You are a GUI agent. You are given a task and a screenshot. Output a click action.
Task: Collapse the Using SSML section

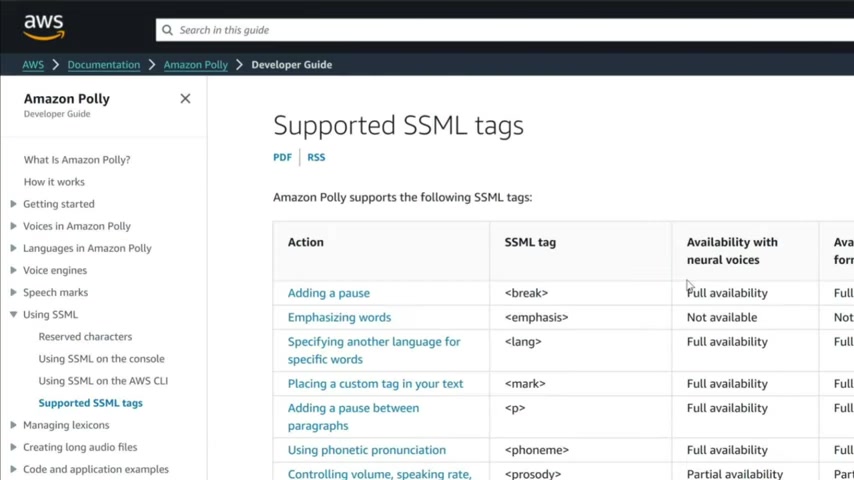(14, 314)
